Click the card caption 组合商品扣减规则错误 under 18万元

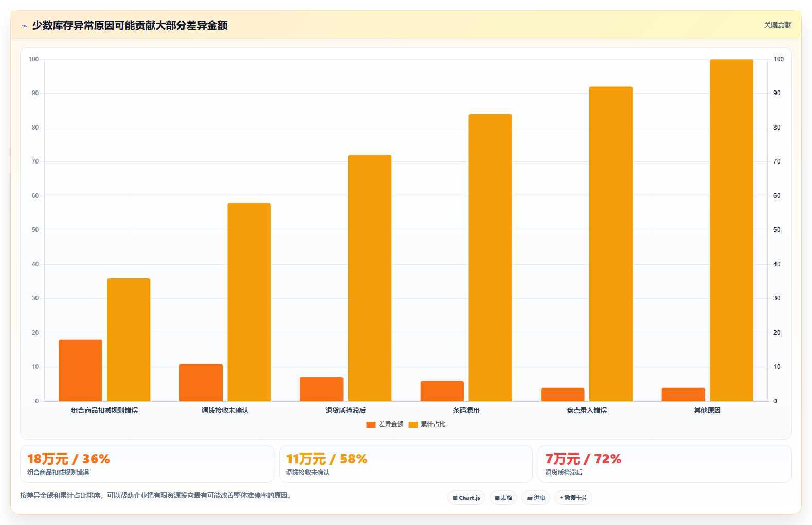click(x=58, y=473)
